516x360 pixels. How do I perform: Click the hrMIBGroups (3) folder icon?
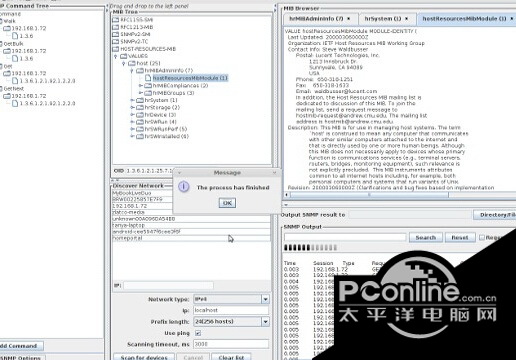click(x=148, y=93)
